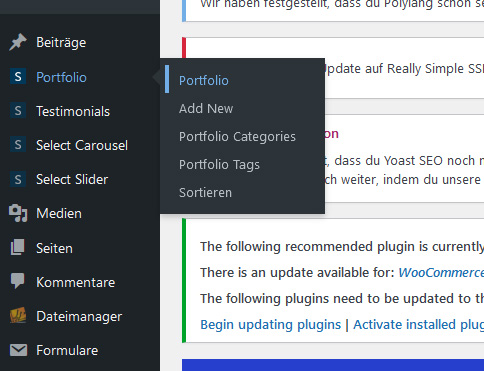Follow the Begin updating plugins link
This screenshot has height=371, width=484.
pyautogui.click(x=271, y=324)
